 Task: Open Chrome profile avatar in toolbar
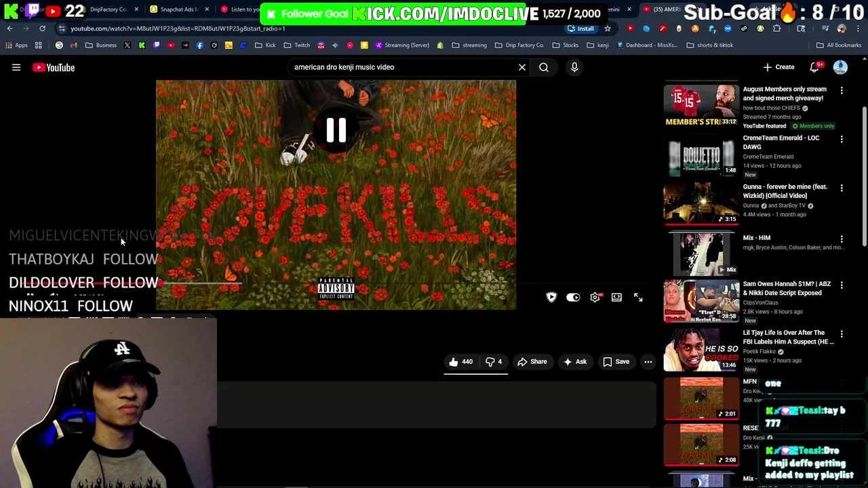pyautogui.click(x=842, y=28)
